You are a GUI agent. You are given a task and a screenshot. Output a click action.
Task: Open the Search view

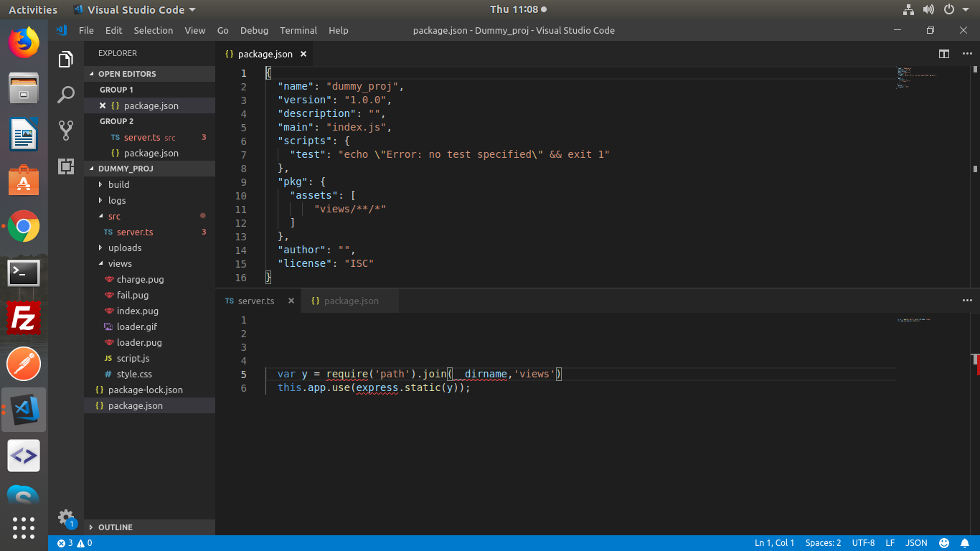click(x=66, y=94)
